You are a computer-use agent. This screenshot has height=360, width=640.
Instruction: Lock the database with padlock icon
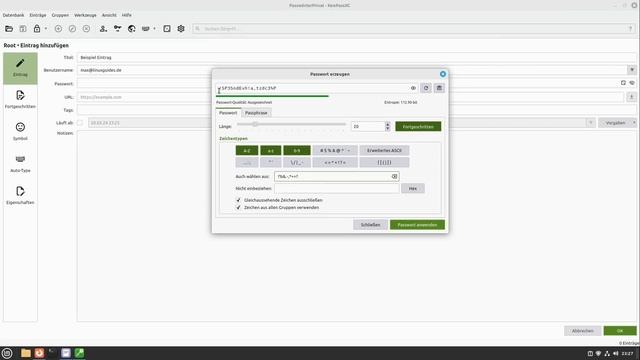[37, 29]
